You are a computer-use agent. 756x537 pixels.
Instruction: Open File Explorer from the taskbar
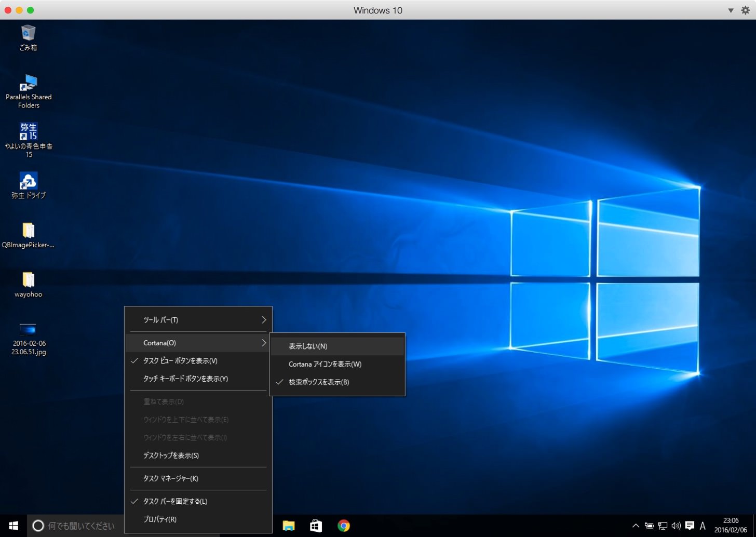pyautogui.click(x=289, y=526)
